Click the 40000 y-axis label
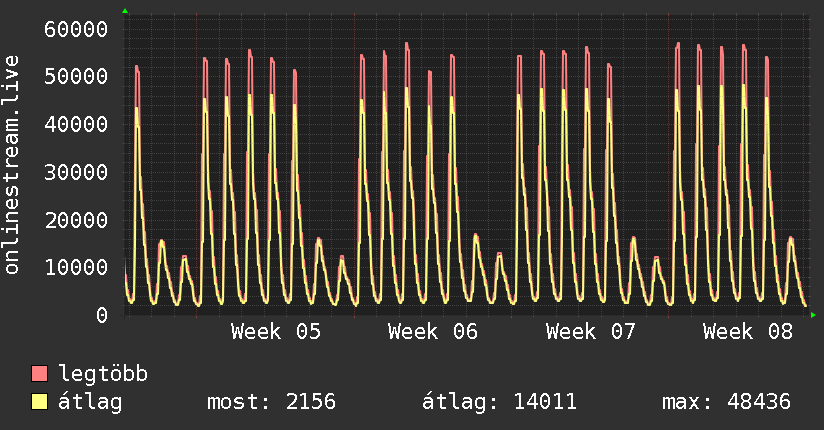Screen dimensions: 824x430 77,124
